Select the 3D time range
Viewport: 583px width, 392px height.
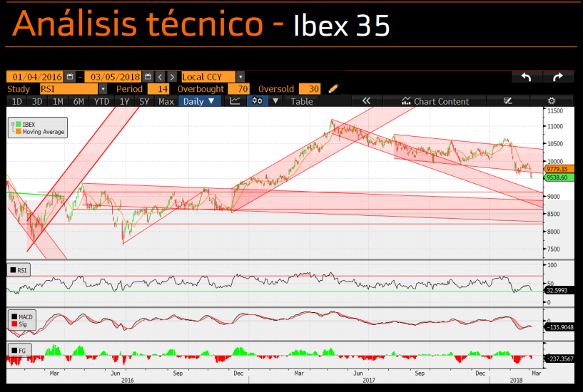tap(37, 101)
